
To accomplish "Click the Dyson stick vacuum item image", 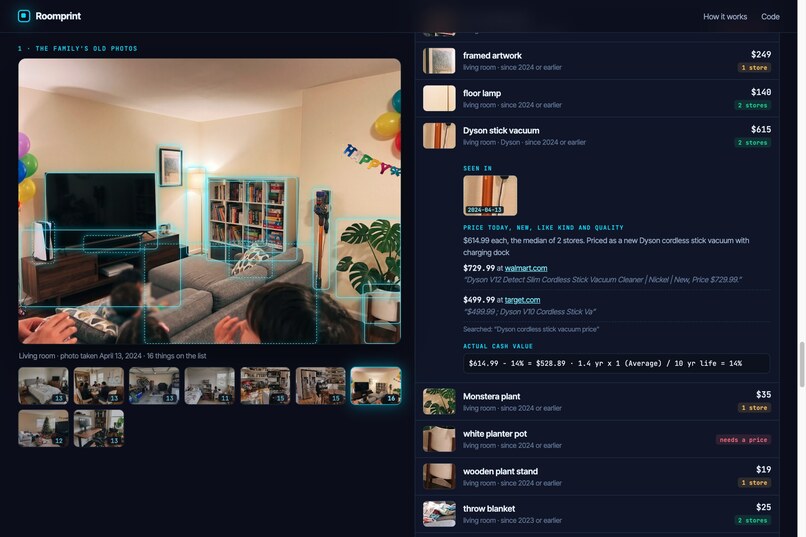I will [x=439, y=136].
